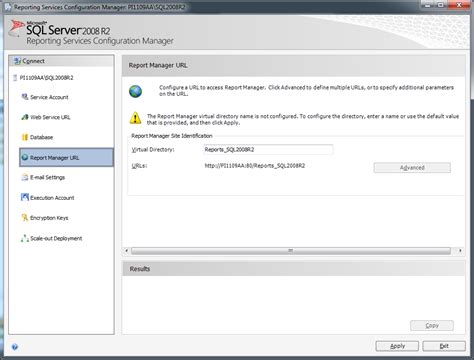
Task: Click the scrollbar right arrow
Action: pyautogui.click(x=460, y=251)
